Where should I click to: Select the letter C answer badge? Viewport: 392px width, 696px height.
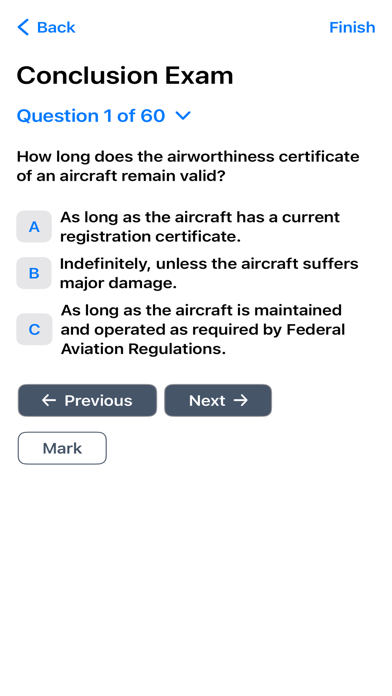(34, 329)
